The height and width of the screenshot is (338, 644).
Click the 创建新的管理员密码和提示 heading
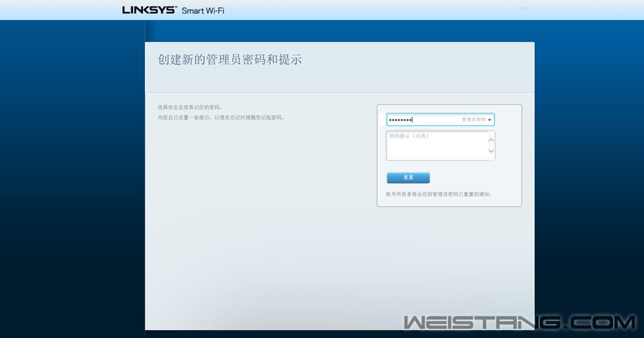point(229,60)
